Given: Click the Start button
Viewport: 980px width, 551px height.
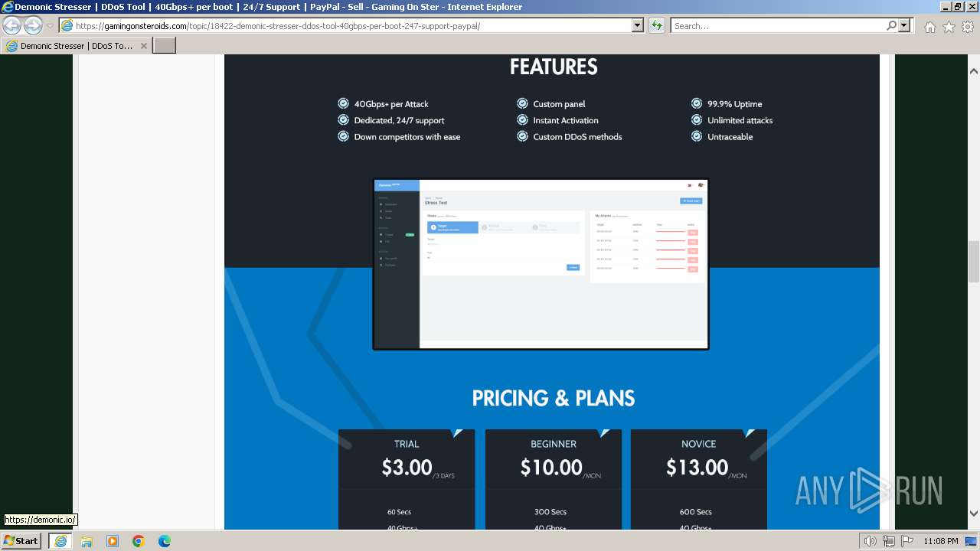Looking at the screenshot, I should [21, 541].
